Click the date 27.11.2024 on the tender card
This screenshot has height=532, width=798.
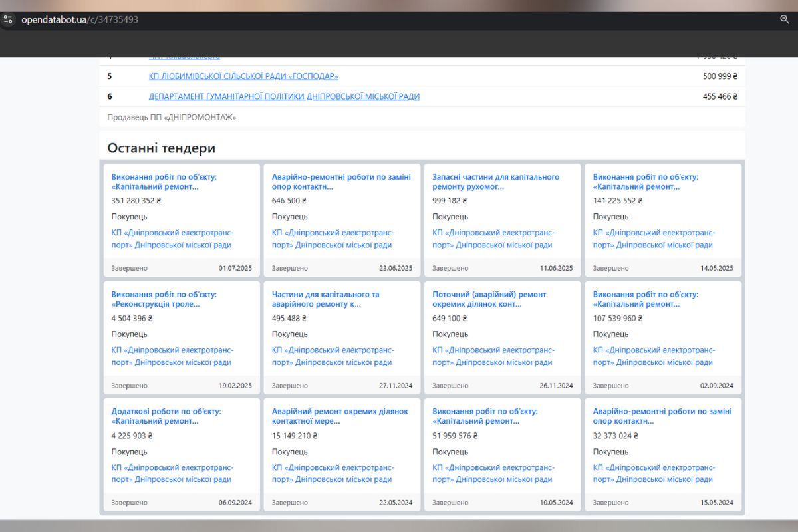[396, 386]
